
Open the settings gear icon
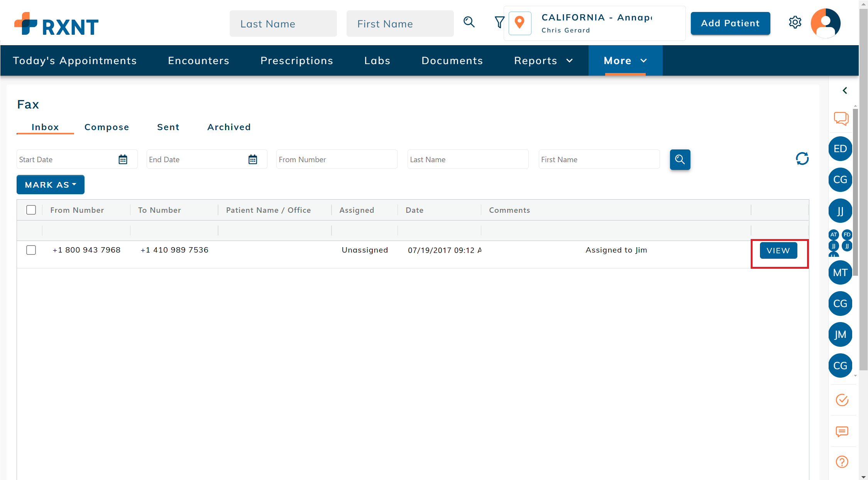(795, 23)
